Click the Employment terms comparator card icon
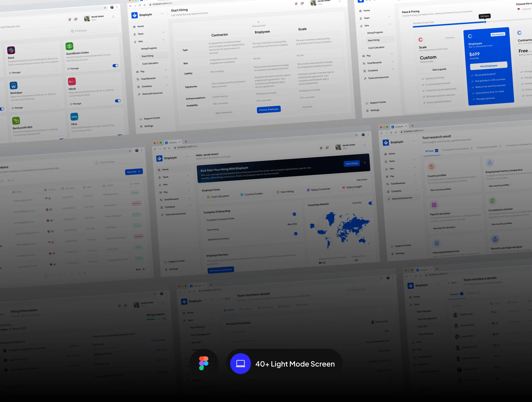This screenshot has width=532, height=402. 490,163
